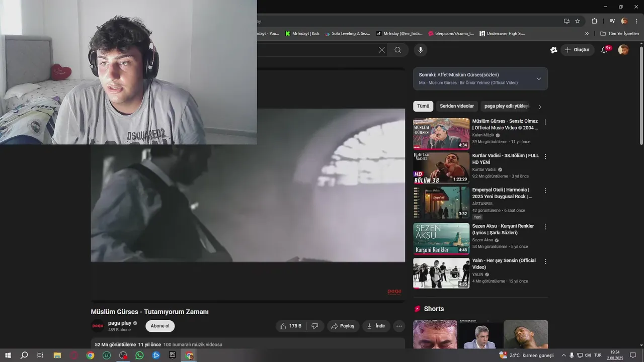Dislike the video with thumbs down

click(x=314, y=326)
